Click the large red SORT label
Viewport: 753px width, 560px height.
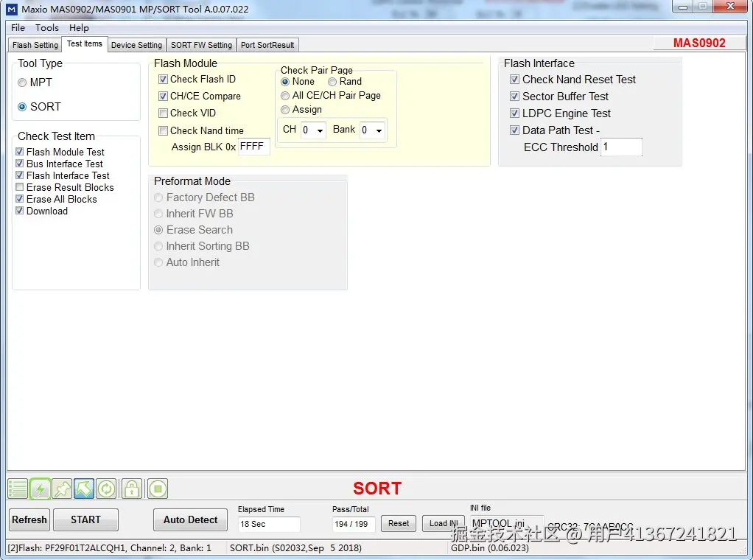coord(377,489)
